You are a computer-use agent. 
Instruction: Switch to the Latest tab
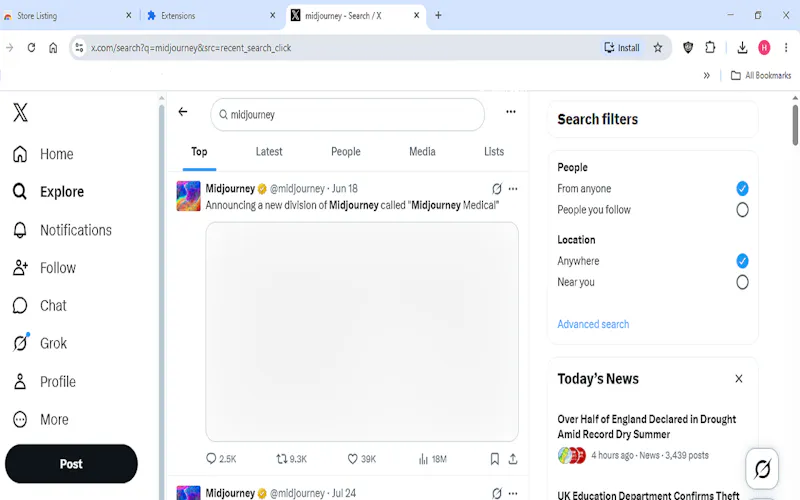269,152
